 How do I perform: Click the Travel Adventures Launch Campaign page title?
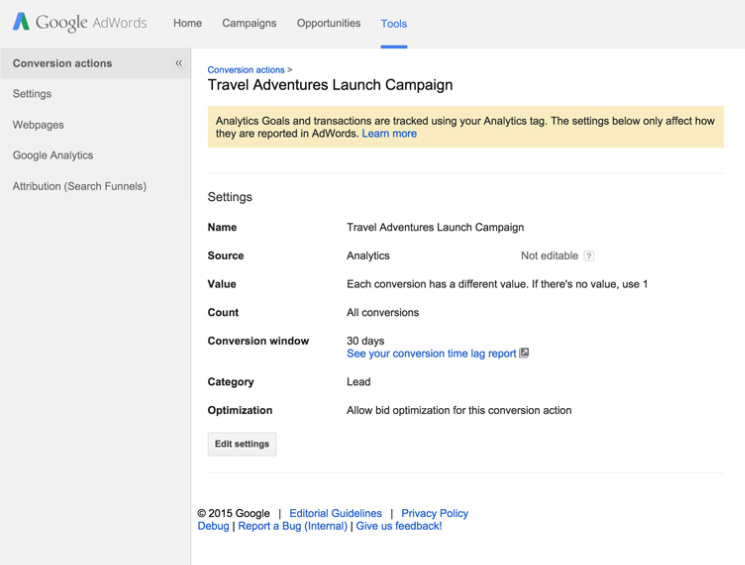pyautogui.click(x=330, y=85)
